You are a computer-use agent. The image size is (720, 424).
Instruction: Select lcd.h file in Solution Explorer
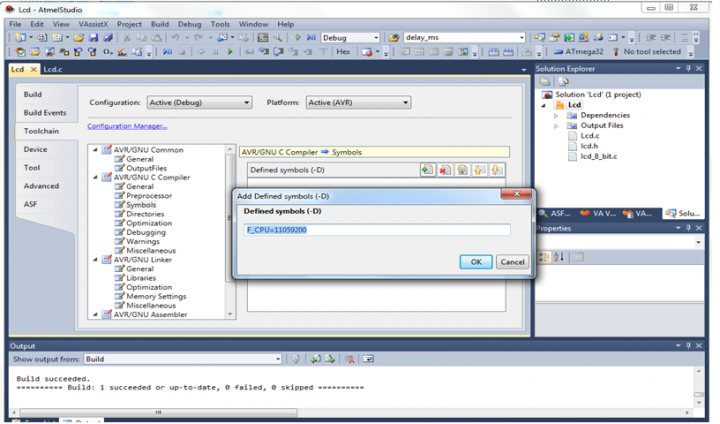pyautogui.click(x=589, y=146)
